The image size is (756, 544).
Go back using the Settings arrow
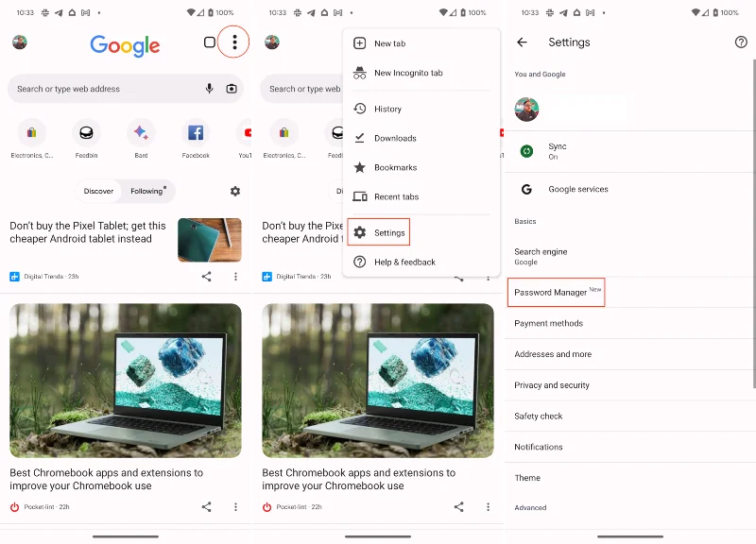(x=522, y=42)
